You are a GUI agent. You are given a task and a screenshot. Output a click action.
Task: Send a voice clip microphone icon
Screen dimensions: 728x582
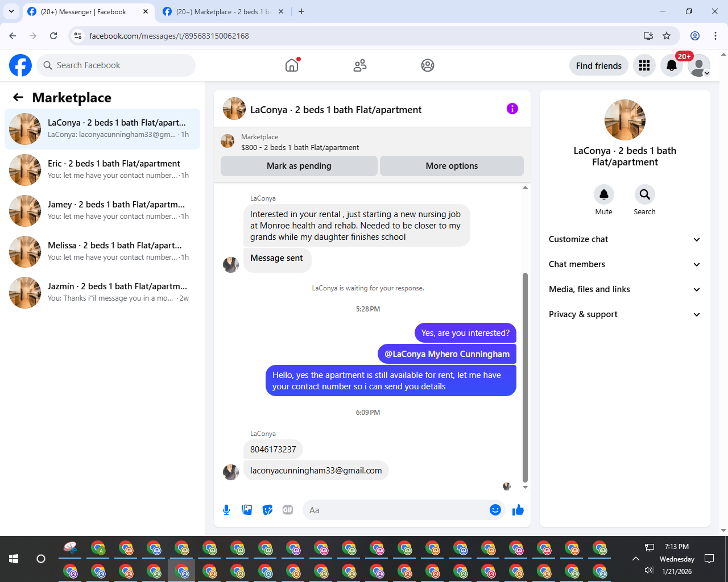click(x=226, y=510)
